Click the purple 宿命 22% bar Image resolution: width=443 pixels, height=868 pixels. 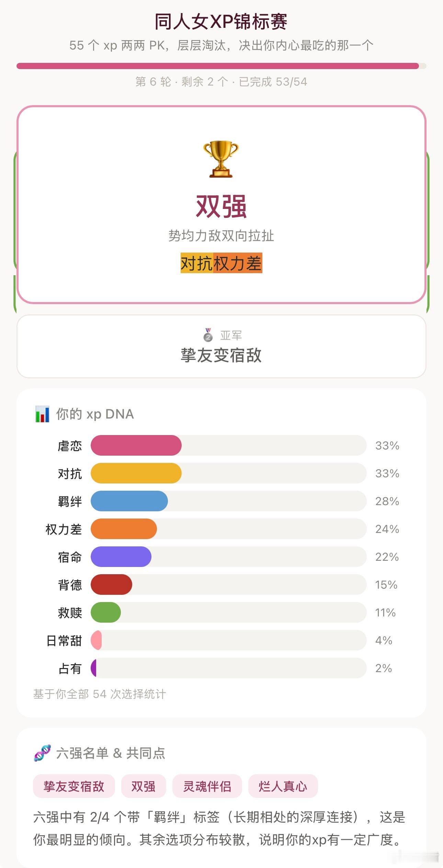coord(121,557)
